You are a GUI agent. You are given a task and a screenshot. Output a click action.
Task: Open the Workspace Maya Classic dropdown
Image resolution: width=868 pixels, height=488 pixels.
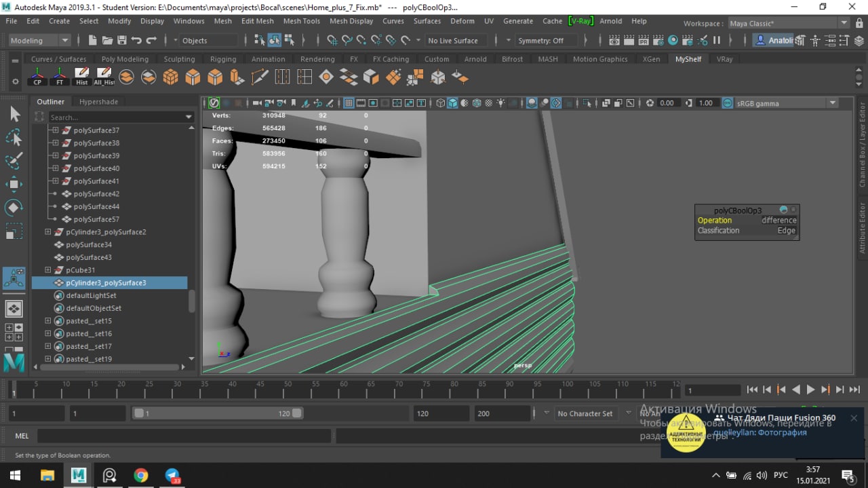[x=788, y=24]
